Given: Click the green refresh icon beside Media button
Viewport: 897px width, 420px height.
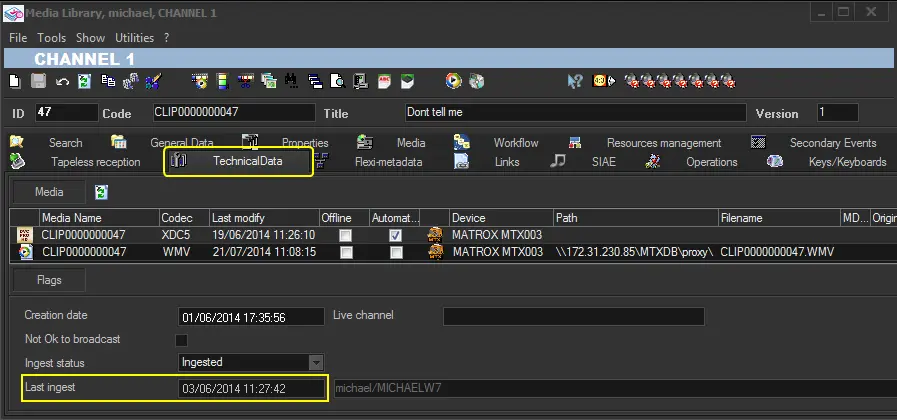Looking at the screenshot, I should point(101,191).
